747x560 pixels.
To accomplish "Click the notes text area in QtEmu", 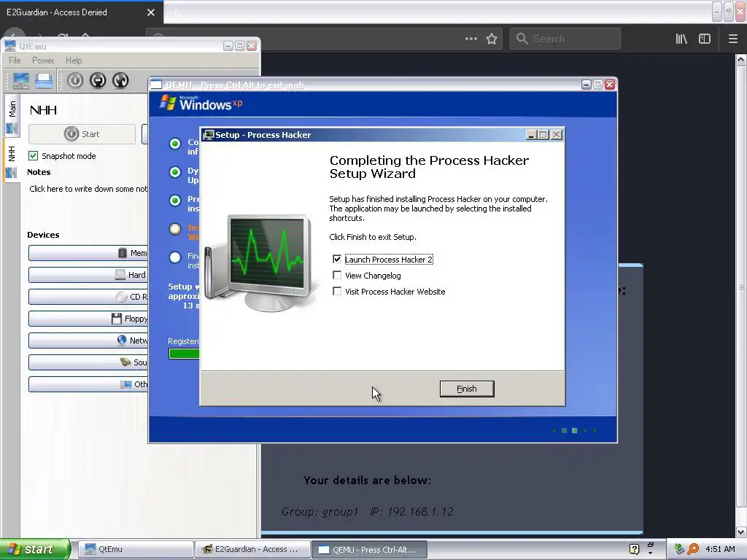I will click(x=88, y=189).
